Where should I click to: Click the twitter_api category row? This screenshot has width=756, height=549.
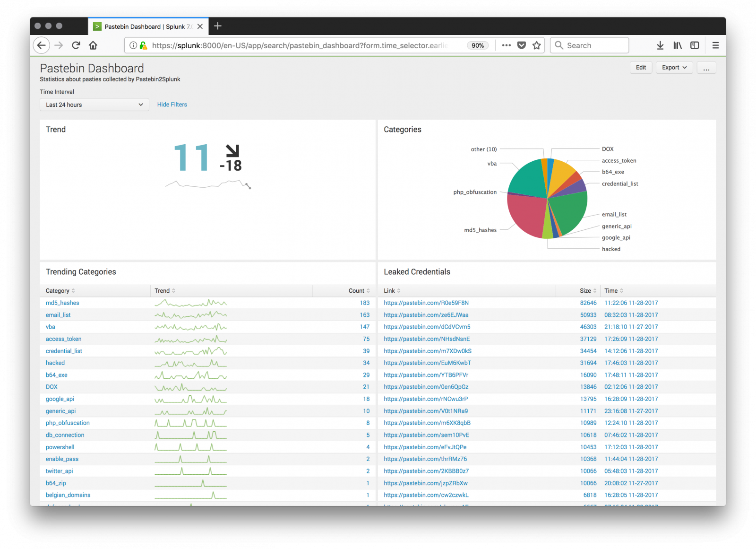coord(207,471)
